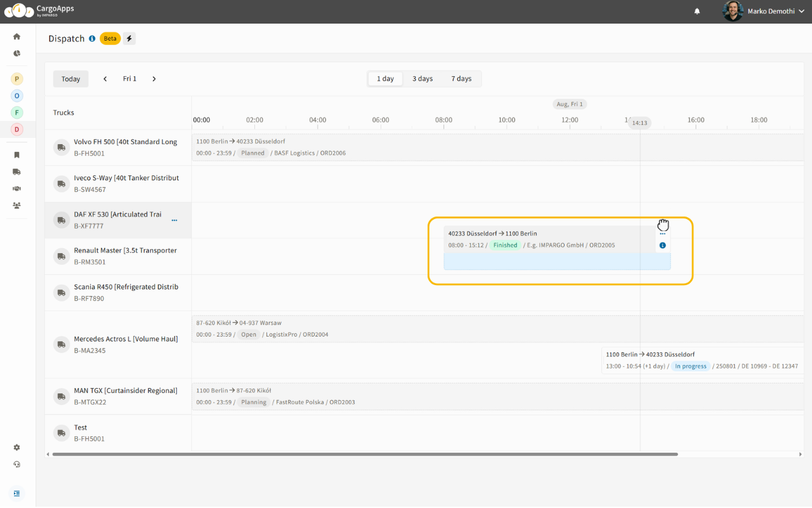Switch timeline to 3 days view
812x508 pixels.
[x=422, y=79]
